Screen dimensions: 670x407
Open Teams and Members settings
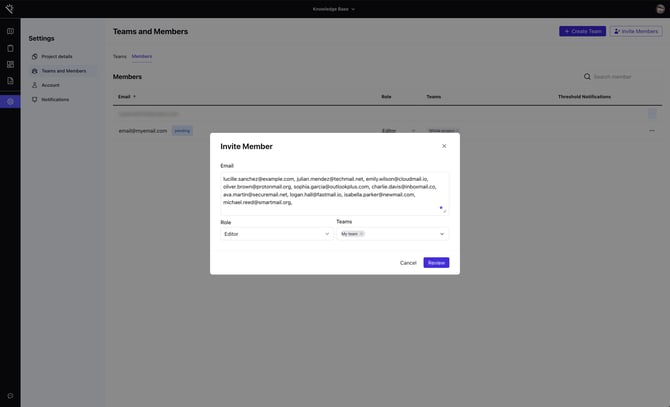(x=63, y=71)
